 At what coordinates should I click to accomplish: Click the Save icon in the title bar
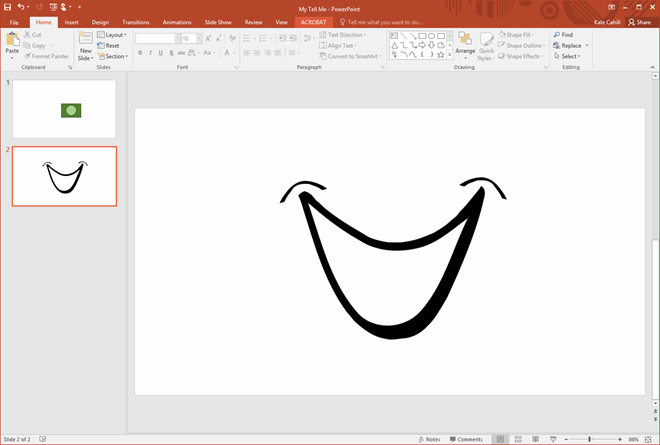[x=7, y=7]
